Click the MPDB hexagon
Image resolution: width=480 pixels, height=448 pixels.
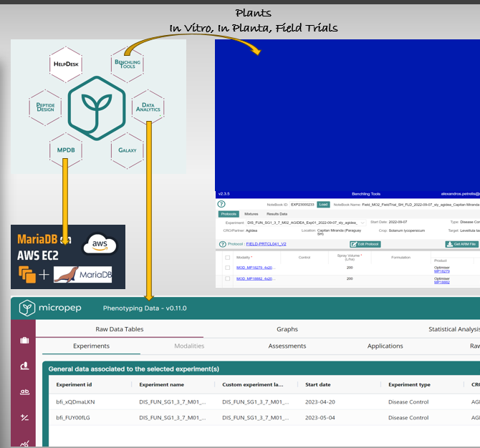66,150
